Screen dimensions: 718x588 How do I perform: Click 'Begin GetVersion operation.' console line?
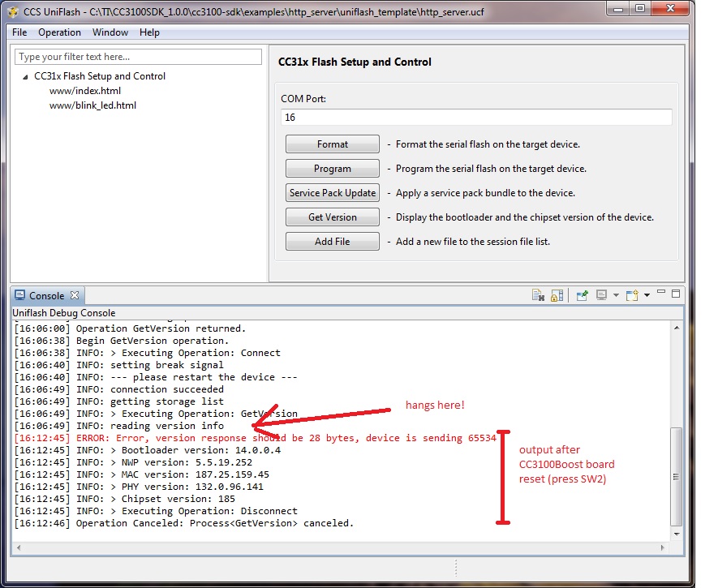(122, 341)
